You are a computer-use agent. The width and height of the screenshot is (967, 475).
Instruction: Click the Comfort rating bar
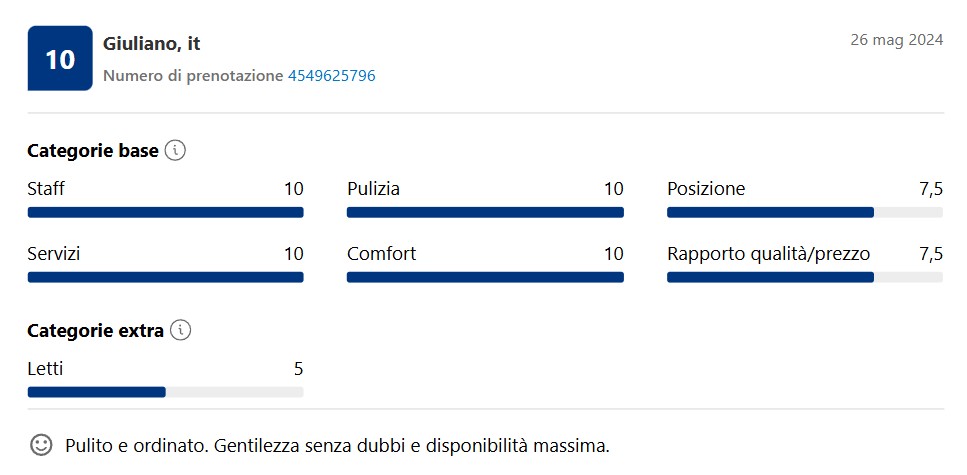[x=485, y=278]
